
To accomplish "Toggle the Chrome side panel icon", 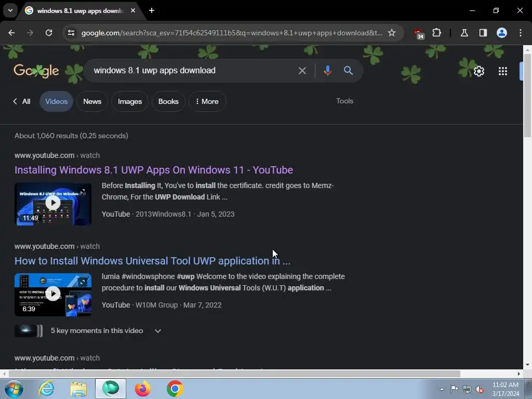I will pyautogui.click(x=483, y=33).
